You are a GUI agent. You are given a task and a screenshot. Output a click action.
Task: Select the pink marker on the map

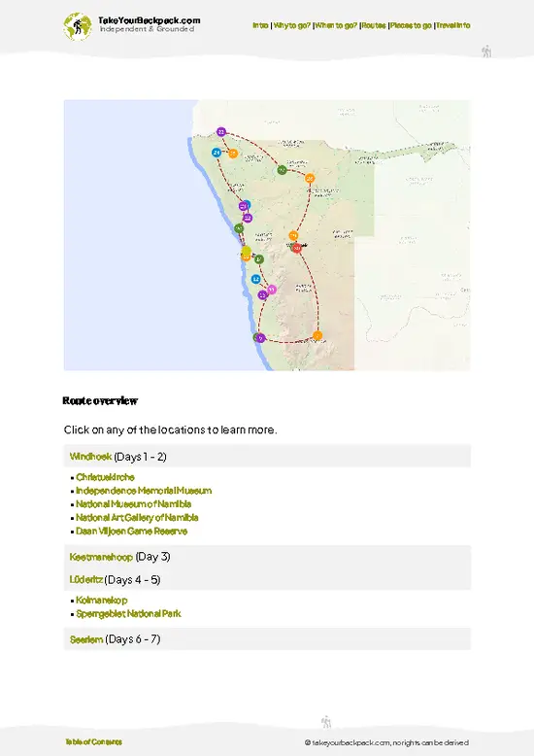(272, 290)
